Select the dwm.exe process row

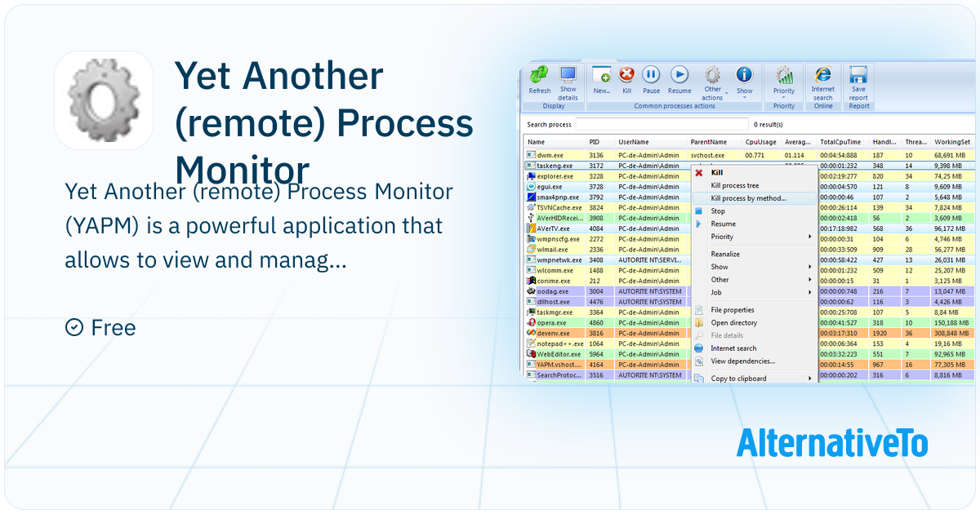pos(749,155)
